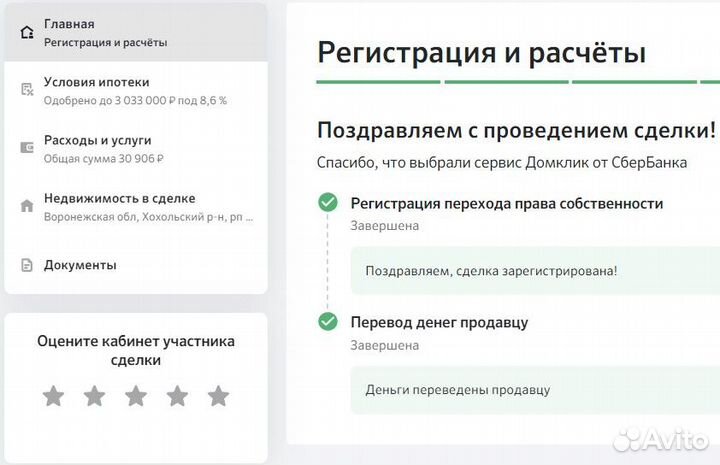Click text 'Общая сумма 30 906 ₽'
Image resolution: width=720 pixels, height=465 pixels.
click(x=104, y=159)
